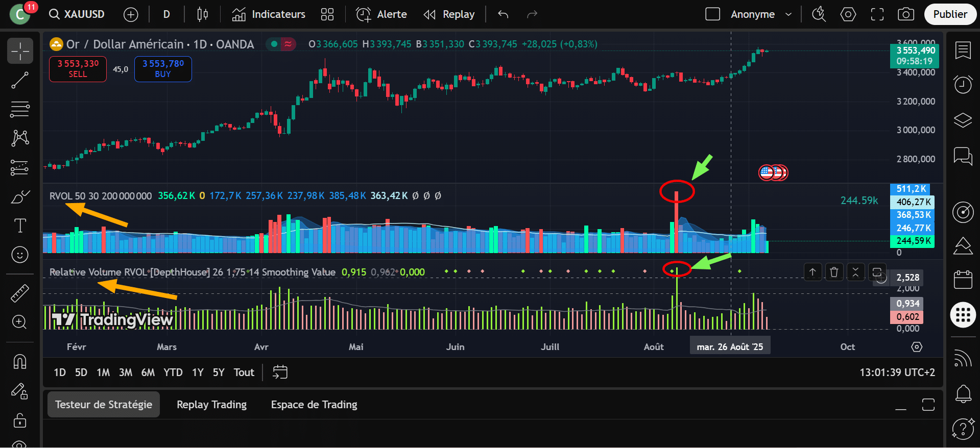Image resolution: width=980 pixels, height=448 pixels.
Task: Toggle lock all drawing tools
Action: (20, 420)
